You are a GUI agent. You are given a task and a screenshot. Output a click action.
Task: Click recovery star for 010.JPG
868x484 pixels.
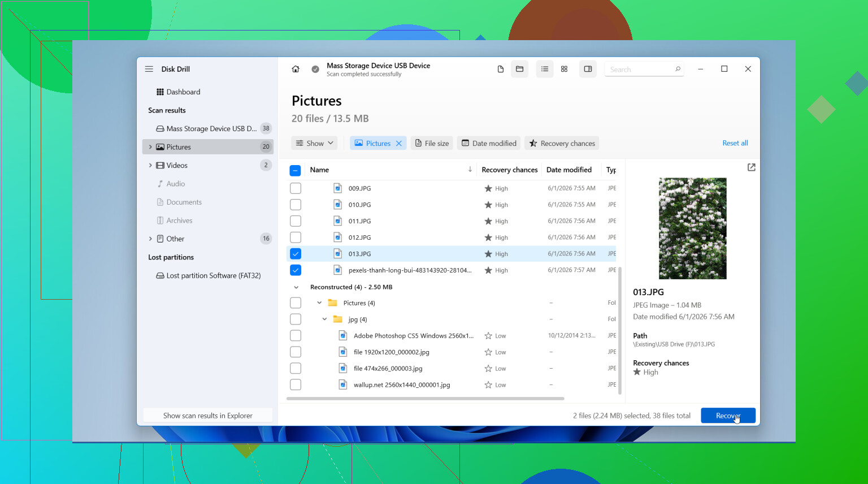(488, 205)
